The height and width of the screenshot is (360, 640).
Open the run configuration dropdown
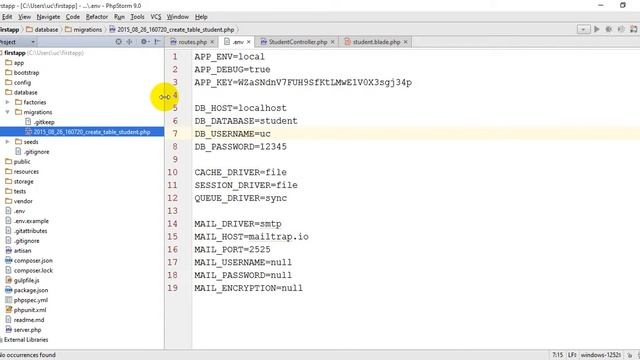point(583,29)
